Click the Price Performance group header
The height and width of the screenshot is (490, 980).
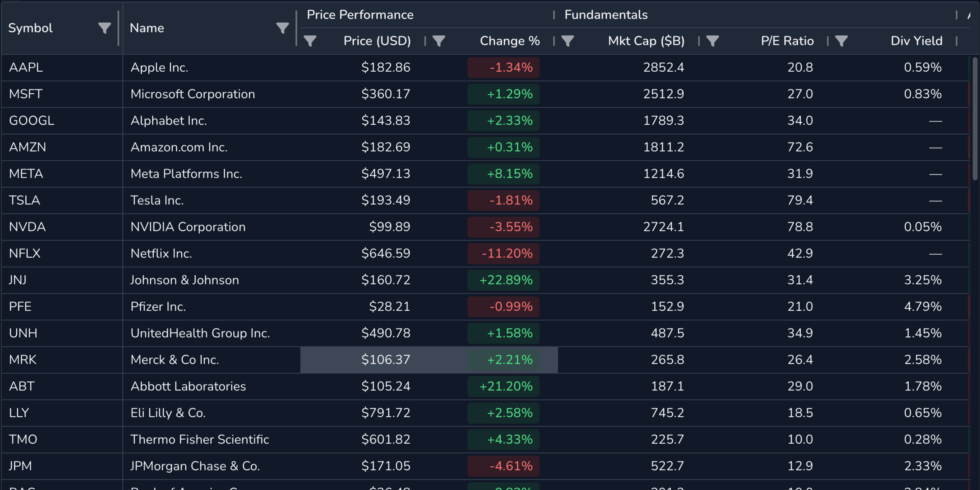click(x=360, y=15)
